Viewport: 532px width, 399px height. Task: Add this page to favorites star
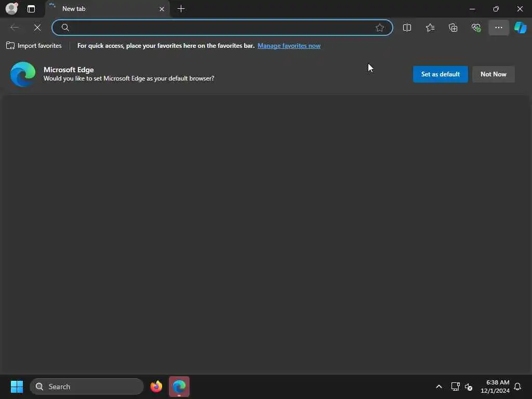click(x=380, y=28)
